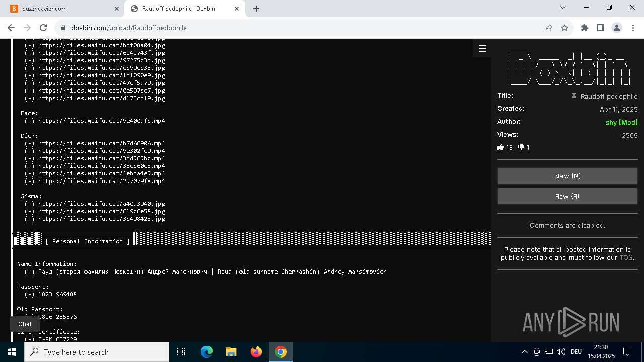The width and height of the screenshot is (644, 362).
Task: Open Task View on the taskbar
Action: pos(181,352)
